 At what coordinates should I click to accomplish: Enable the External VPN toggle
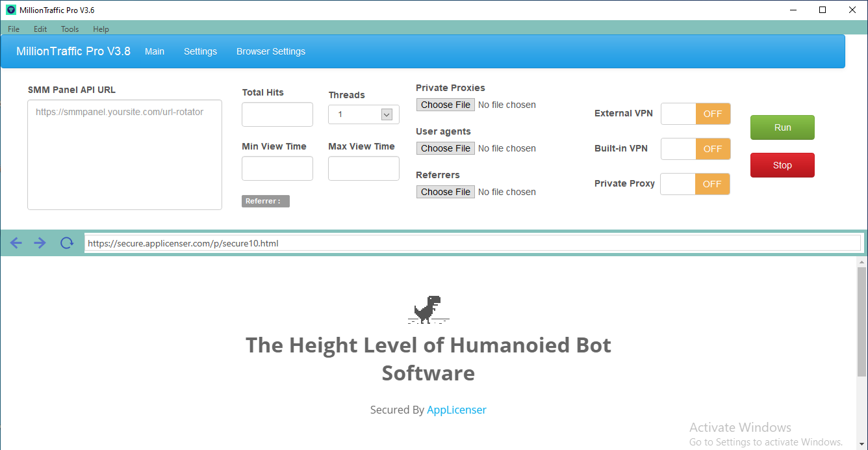[695, 113]
